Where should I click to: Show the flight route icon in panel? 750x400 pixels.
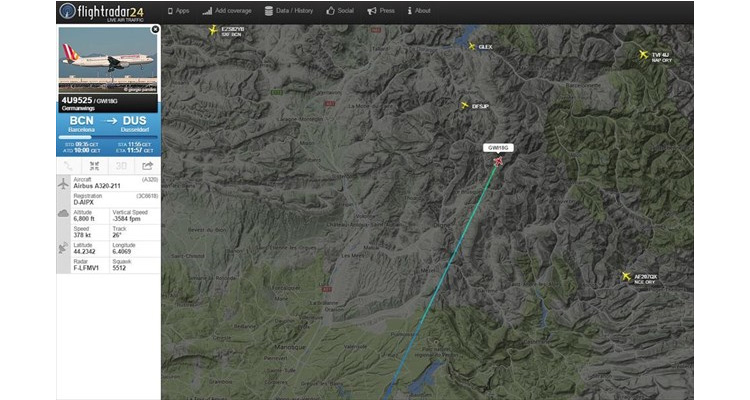pyautogui.click(x=68, y=166)
